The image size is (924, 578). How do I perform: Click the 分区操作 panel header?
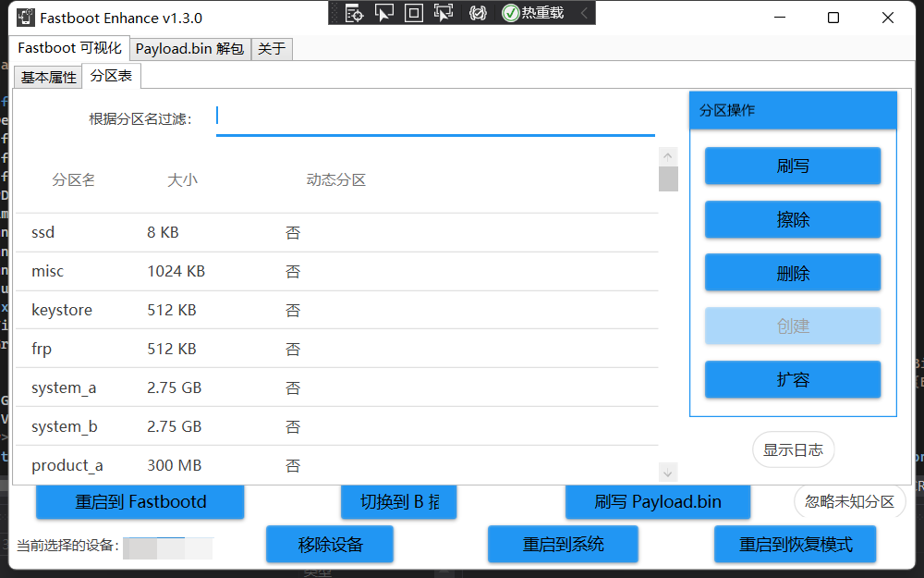tap(793, 110)
